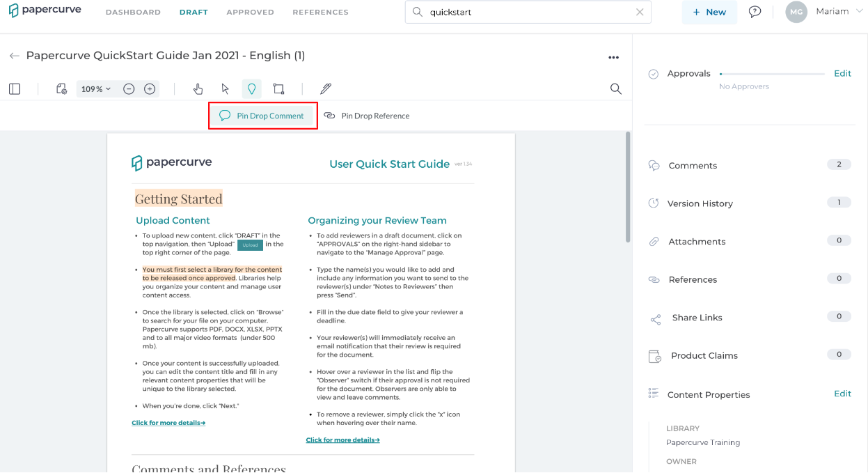The width and height of the screenshot is (868, 473).
Task: Click the teal Upload button in document
Action: [x=250, y=245]
